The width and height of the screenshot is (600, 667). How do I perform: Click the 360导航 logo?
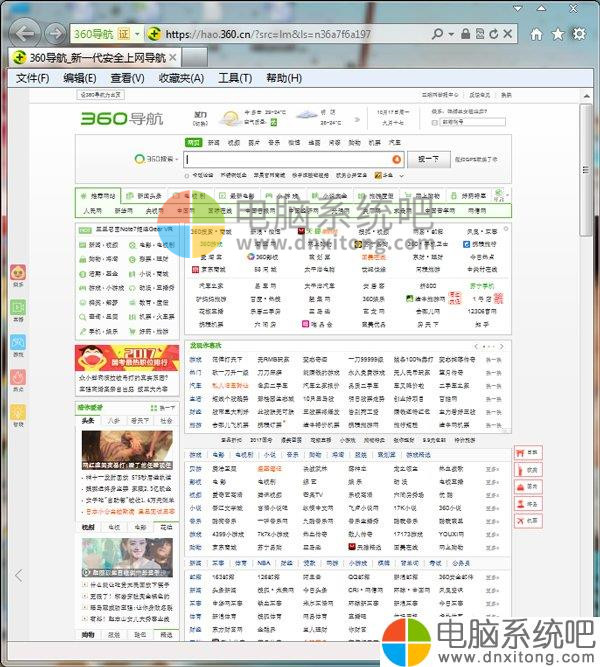click(x=122, y=119)
